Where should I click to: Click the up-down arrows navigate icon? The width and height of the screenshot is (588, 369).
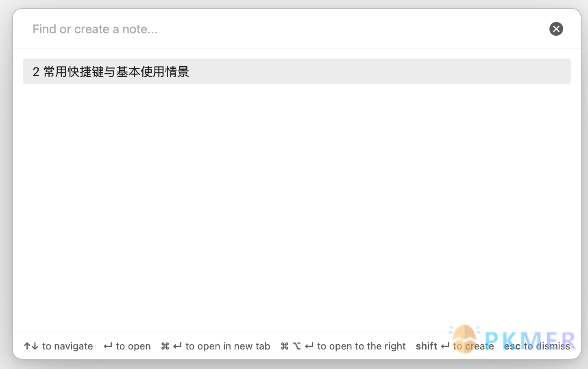[x=31, y=346]
